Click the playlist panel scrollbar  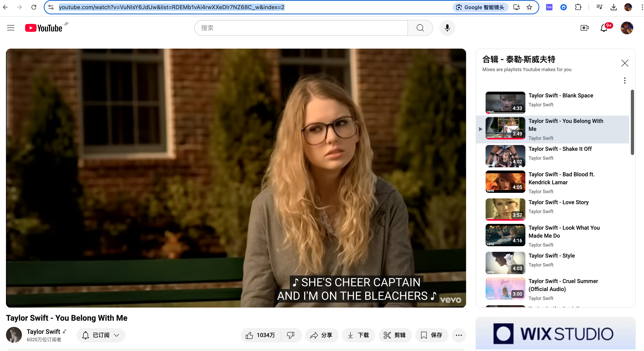[632, 122]
